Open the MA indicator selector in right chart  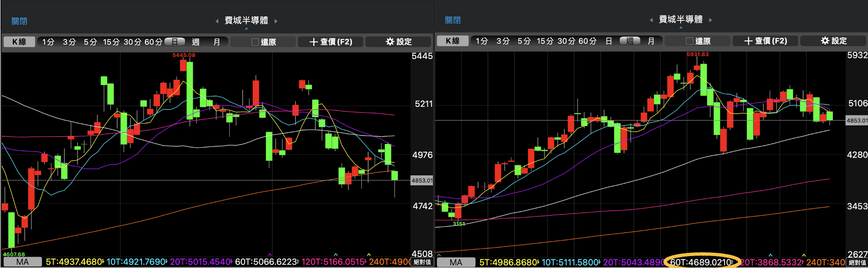click(456, 262)
